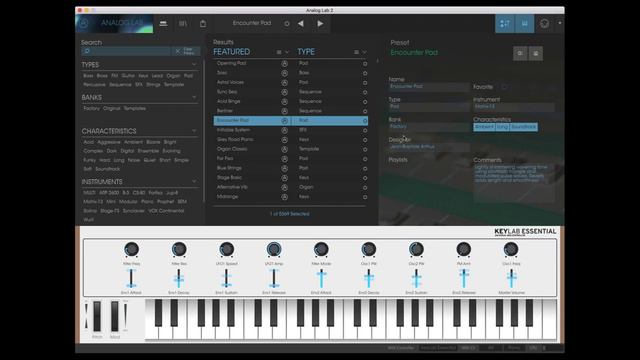The image size is (640, 360).
Task: Select the Glen Road Piano preset row
Action: [291, 140]
